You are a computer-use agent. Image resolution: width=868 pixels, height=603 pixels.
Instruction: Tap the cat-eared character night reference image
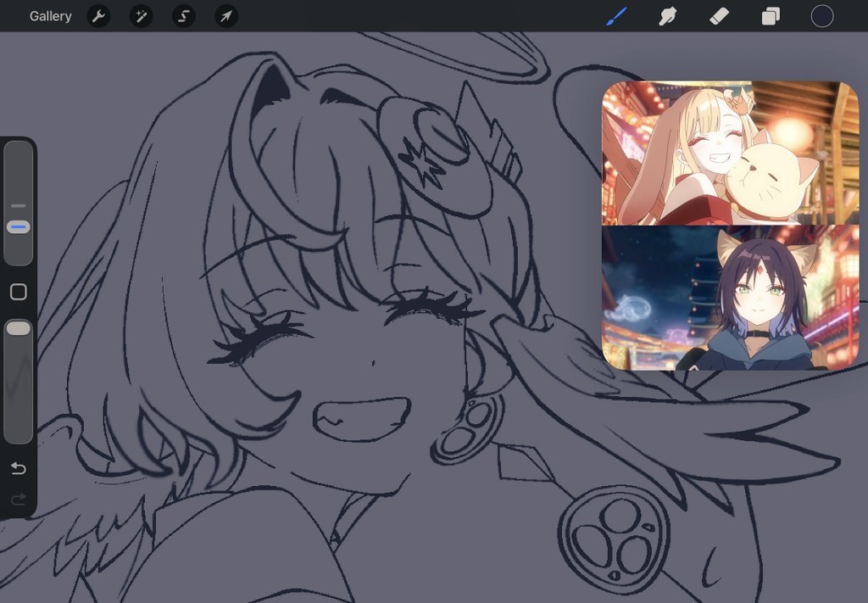click(729, 297)
